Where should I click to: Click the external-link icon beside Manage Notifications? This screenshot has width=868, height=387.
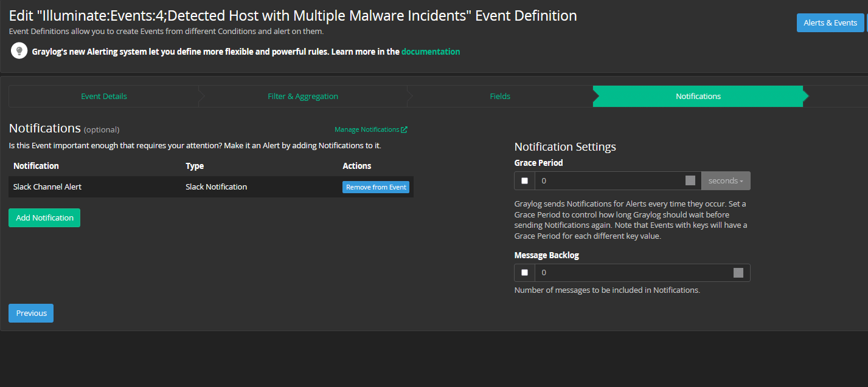[404, 129]
